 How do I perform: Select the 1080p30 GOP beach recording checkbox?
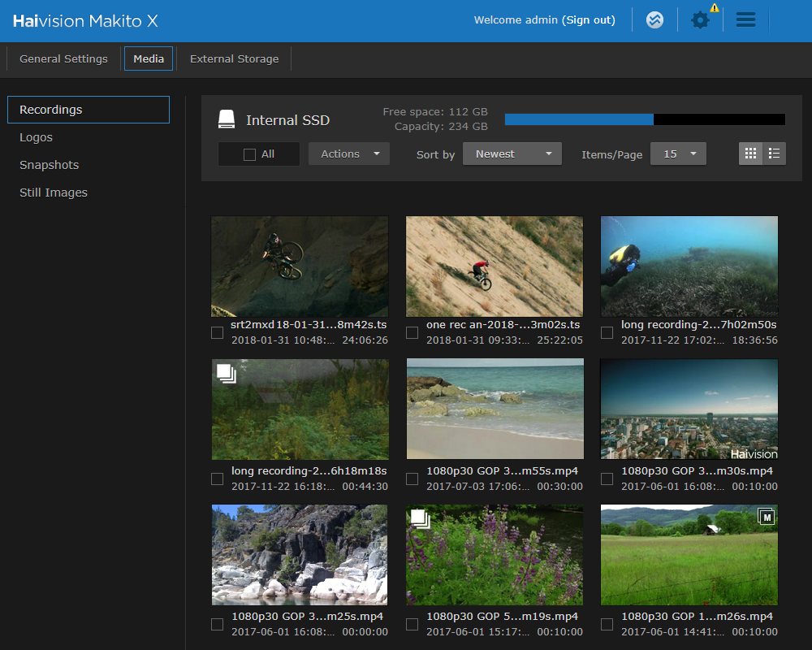point(412,479)
